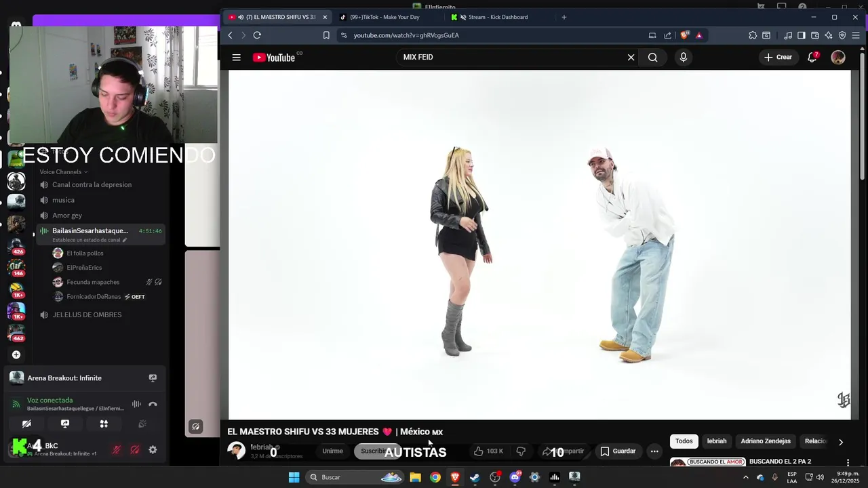Image resolution: width=868 pixels, height=488 pixels.
Task: Open Windows Start menu
Action: coord(294,477)
